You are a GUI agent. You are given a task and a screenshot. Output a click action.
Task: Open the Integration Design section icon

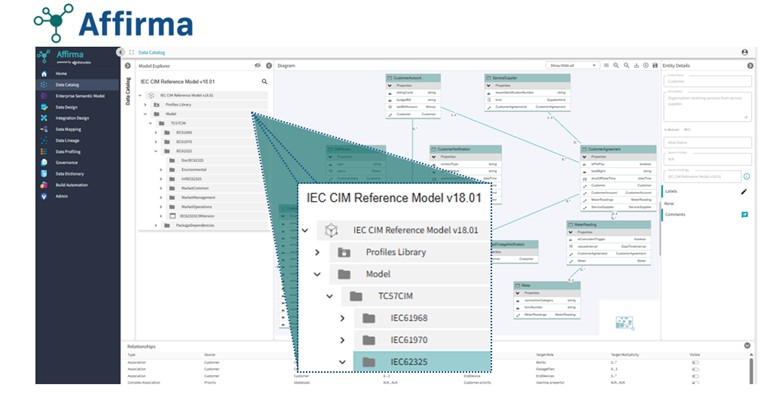click(x=44, y=118)
